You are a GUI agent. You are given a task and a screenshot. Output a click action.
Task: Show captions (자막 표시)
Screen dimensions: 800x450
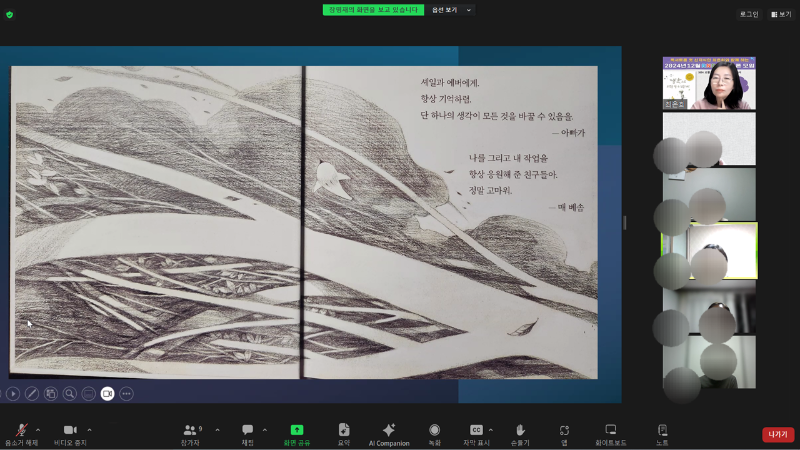click(x=476, y=435)
